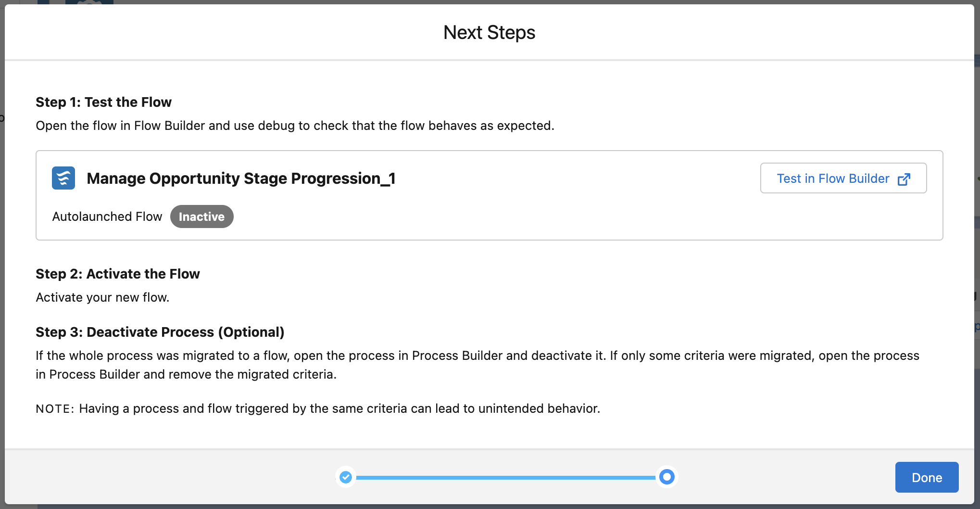Click the Inactive status badge
Viewport: 980px width, 509px height.
(x=201, y=216)
